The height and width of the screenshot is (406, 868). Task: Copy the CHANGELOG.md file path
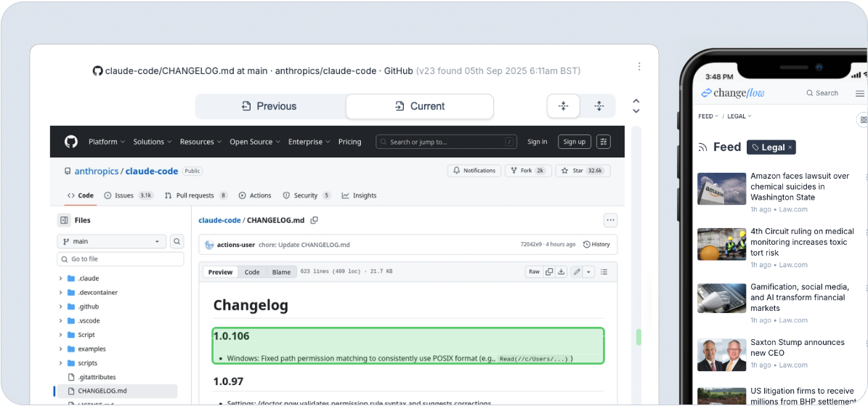[315, 220]
